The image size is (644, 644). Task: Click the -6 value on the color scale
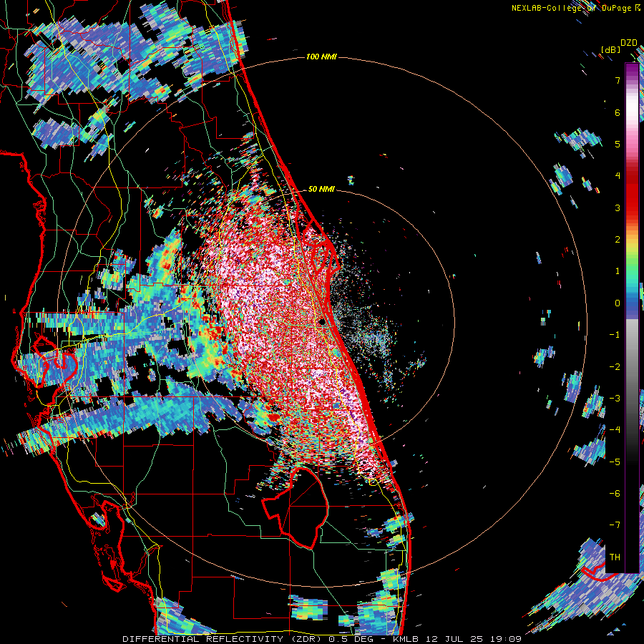pos(615,494)
